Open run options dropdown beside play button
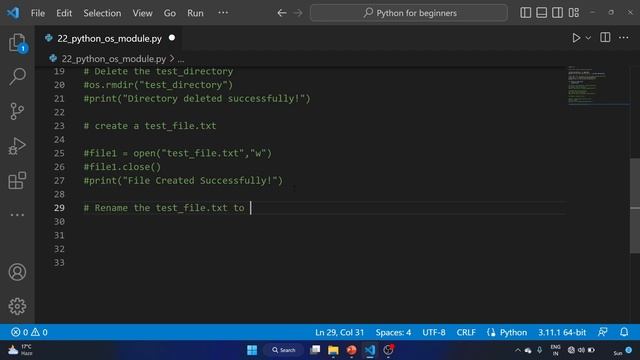 [x=588, y=38]
